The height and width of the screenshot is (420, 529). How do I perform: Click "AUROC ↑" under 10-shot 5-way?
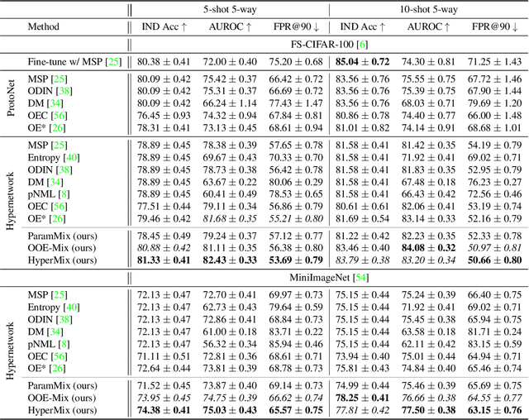pos(429,26)
